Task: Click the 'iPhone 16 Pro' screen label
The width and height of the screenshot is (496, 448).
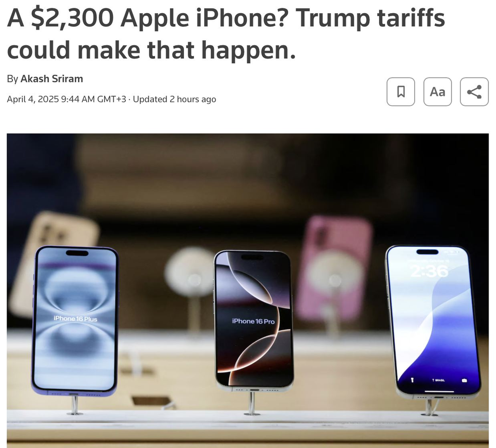Action: [253, 321]
